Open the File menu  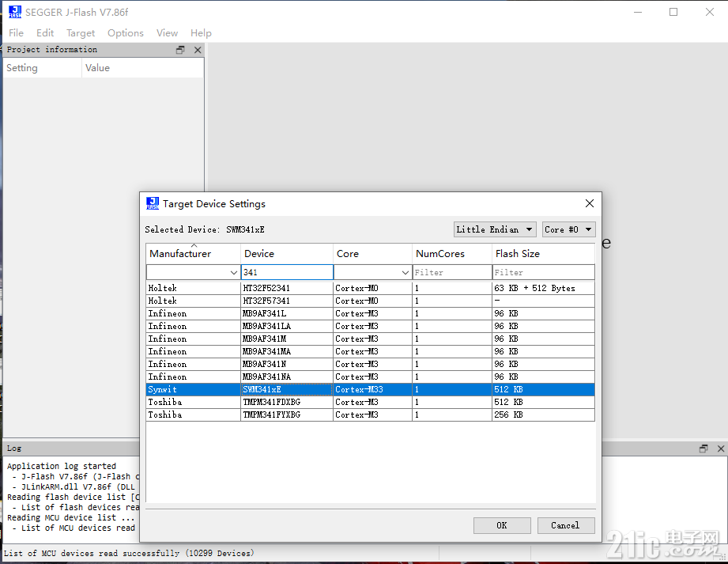pyautogui.click(x=17, y=33)
